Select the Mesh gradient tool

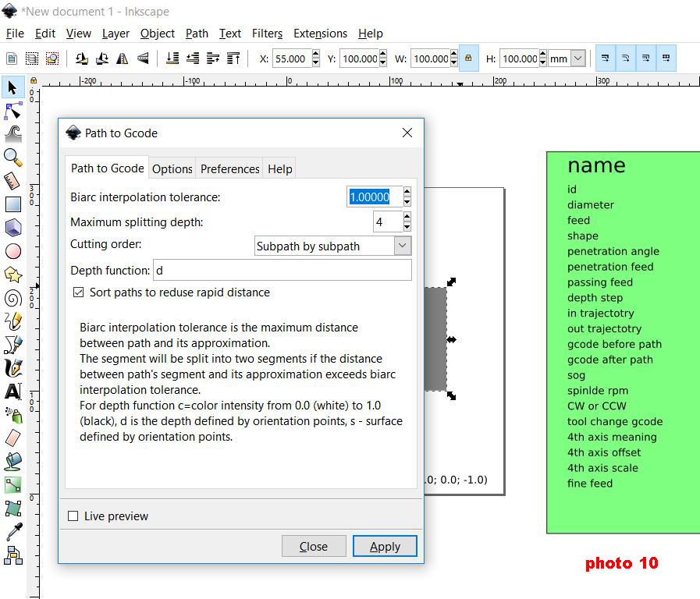point(13,509)
